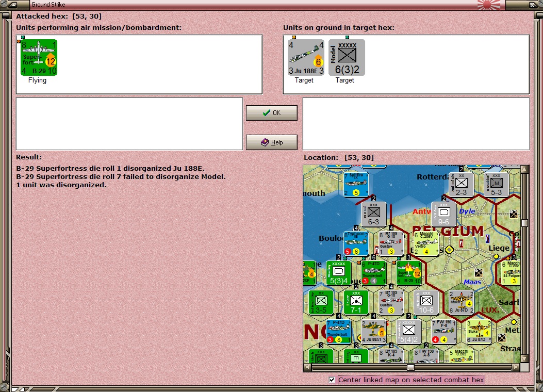Select the green 3-5 infantry division
This screenshot has height=392, width=543.
pos(321,302)
